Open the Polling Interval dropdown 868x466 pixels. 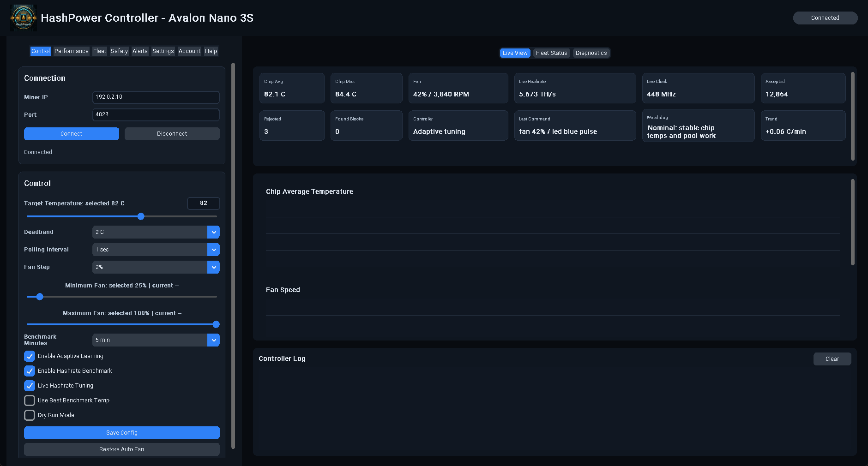click(x=156, y=250)
